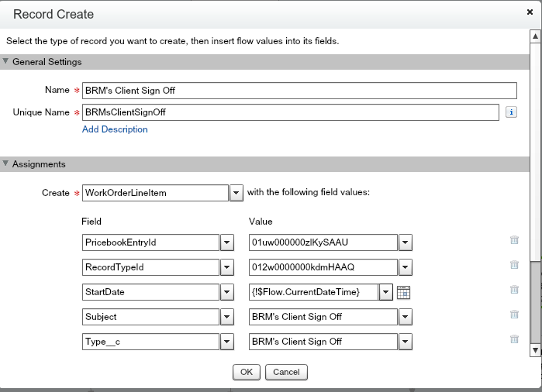Click the Unique Name info icon
The image size is (542, 392).
pyautogui.click(x=511, y=112)
